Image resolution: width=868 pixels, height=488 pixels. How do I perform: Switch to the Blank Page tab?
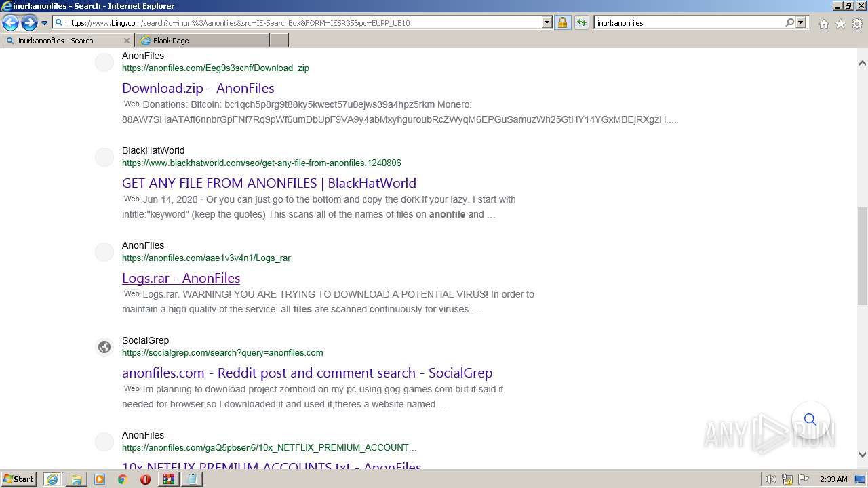(202, 41)
